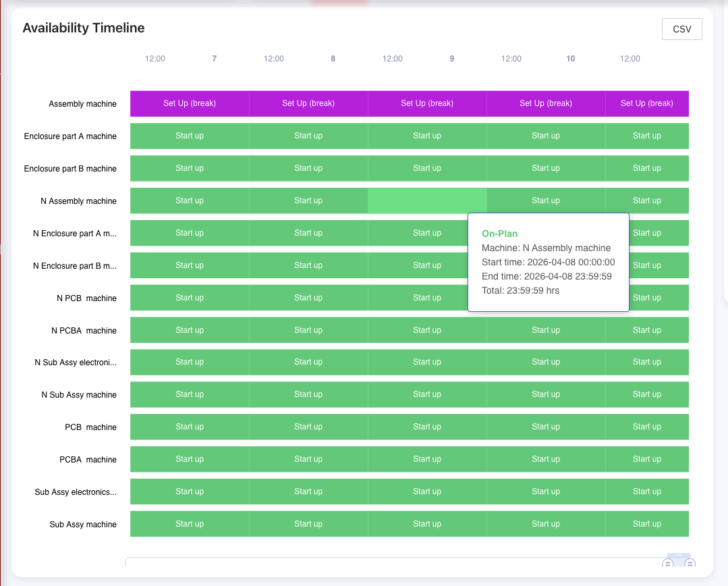Image resolution: width=728 pixels, height=586 pixels.
Task: Click the day 7 axis label
Action: tap(215, 59)
